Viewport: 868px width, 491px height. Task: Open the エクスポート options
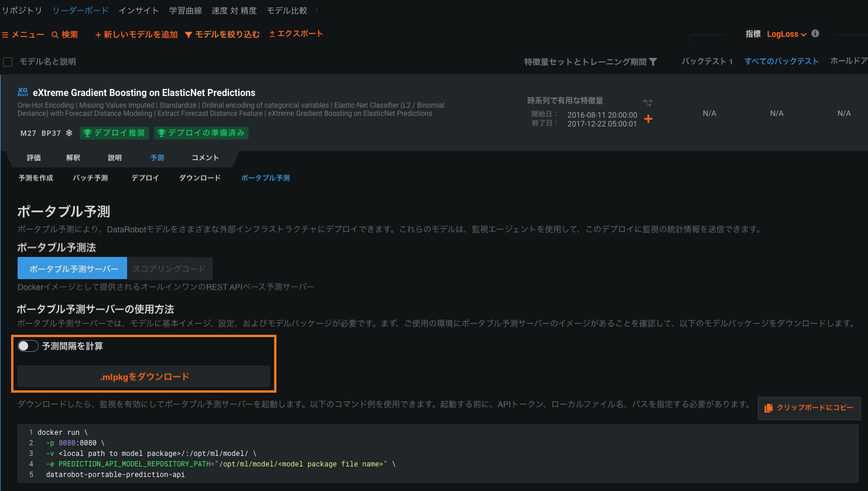(x=296, y=34)
